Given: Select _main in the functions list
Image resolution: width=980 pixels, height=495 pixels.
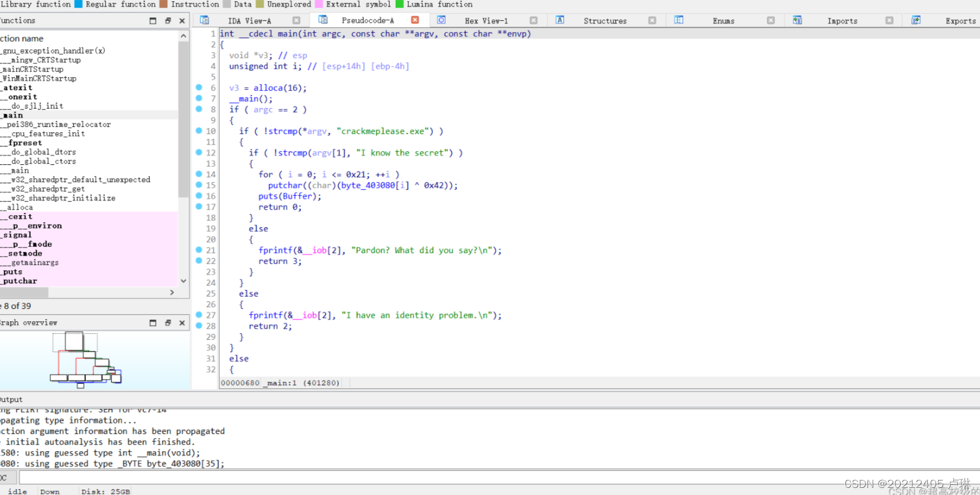Looking at the screenshot, I should point(89,115).
